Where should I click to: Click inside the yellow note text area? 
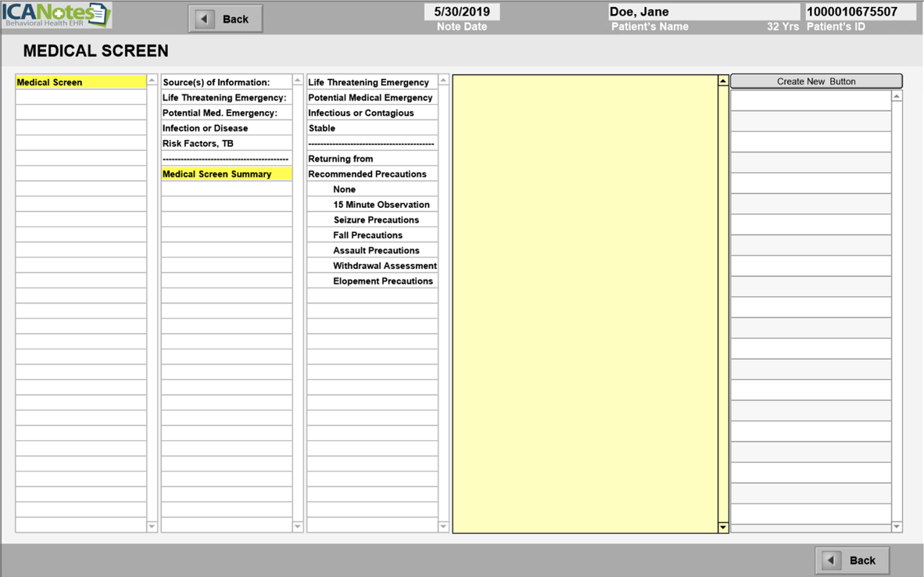pos(584,303)
